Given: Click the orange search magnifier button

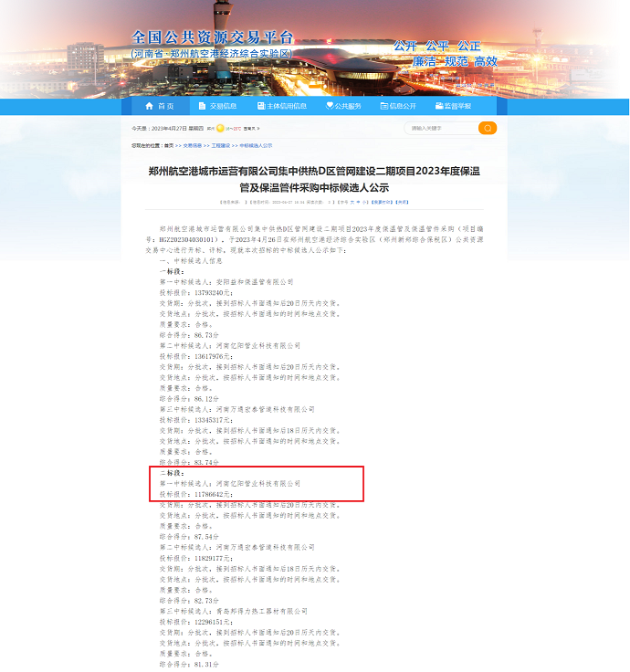Looking at the screenshot, I should tap(488, 129).
